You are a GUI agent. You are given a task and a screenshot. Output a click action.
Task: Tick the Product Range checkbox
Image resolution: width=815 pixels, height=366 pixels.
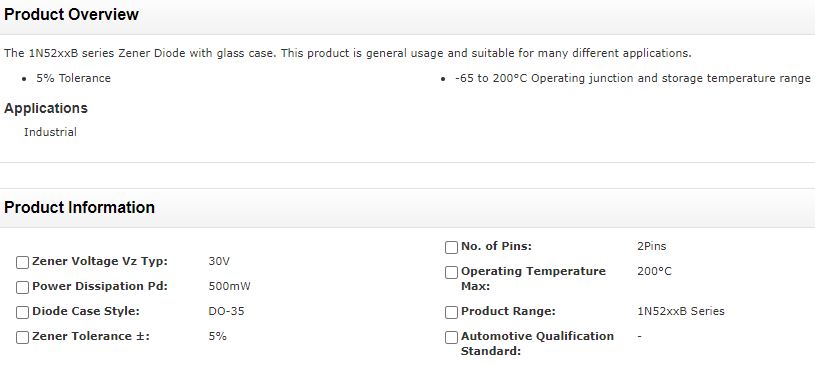point(451,312)
